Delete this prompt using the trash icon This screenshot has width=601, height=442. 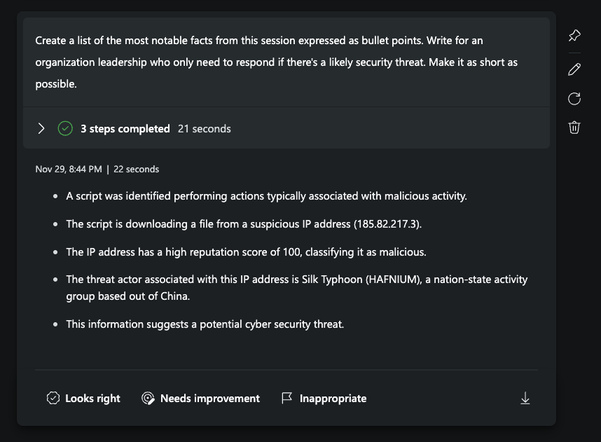tap(574, 127)
